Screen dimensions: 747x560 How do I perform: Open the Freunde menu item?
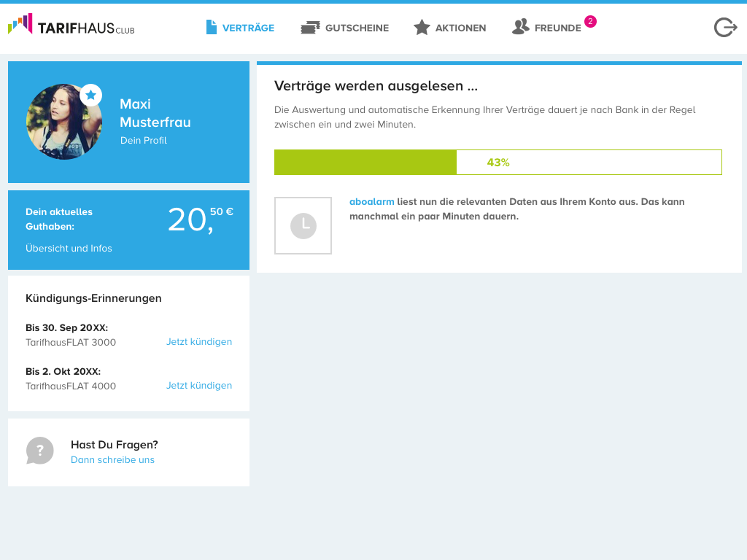(557, 28)
